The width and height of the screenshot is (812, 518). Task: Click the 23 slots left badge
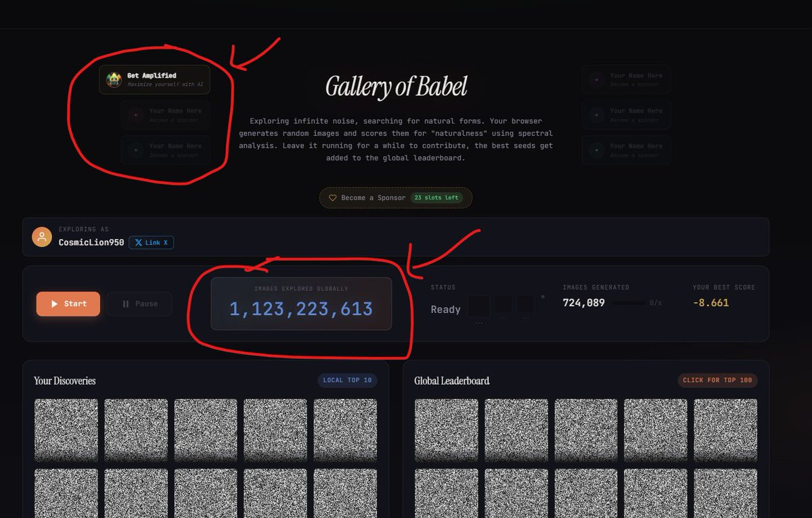tap(438, 198)
